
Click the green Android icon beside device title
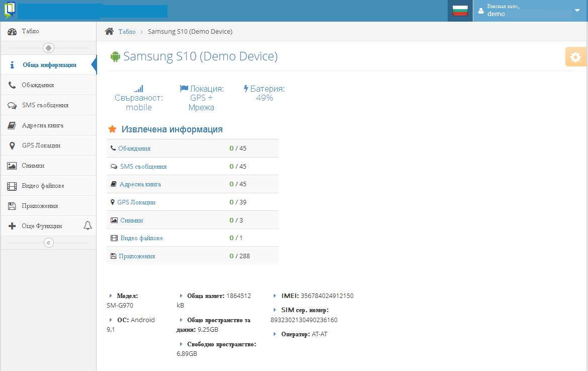click(115, 57)
